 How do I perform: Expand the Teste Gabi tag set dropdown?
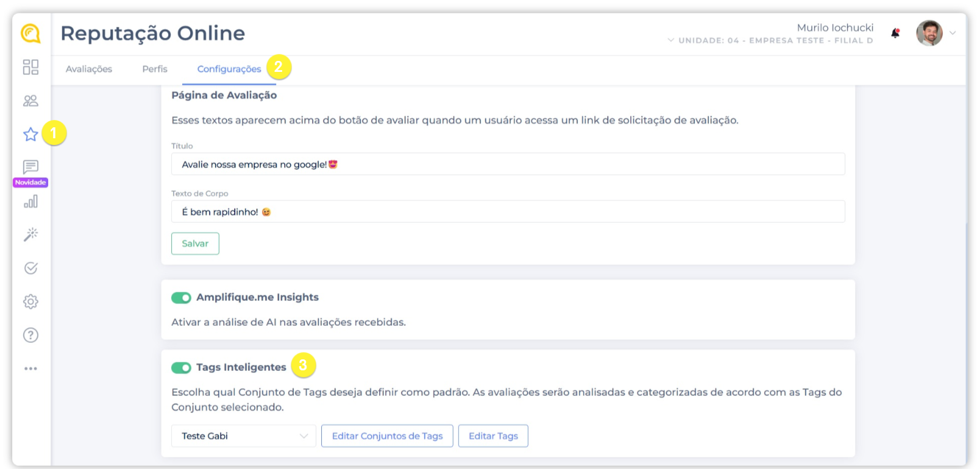[x=243, y=436]
